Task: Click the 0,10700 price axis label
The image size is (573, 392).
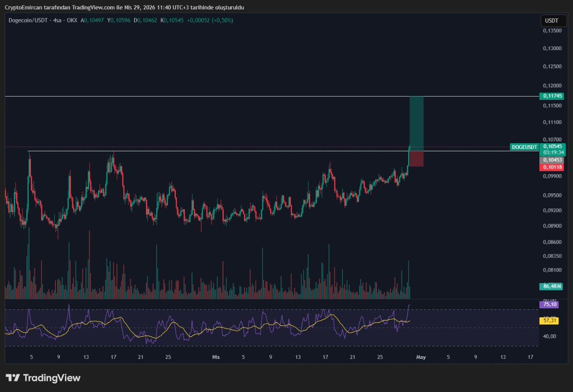Action: click(x=552, y=139)
